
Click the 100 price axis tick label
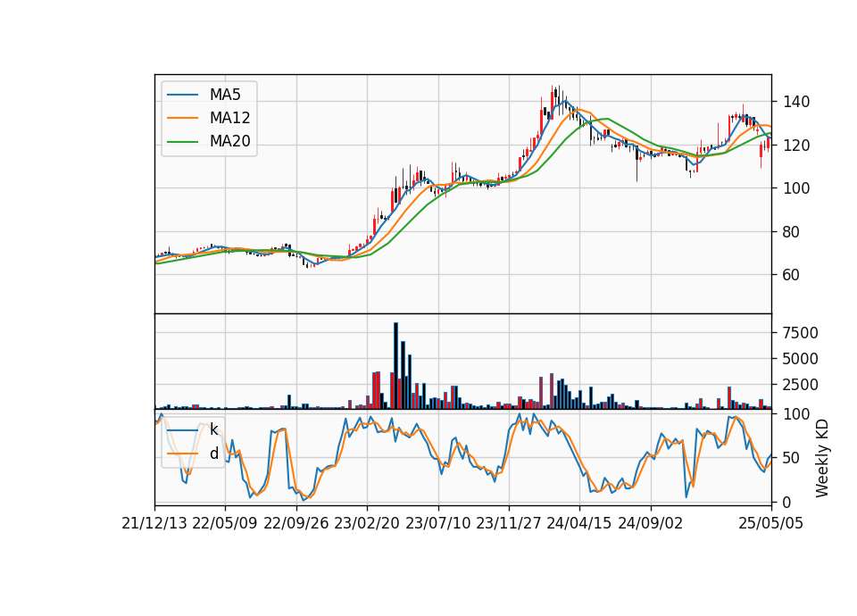pyautogui.click(x=795, y=188)
